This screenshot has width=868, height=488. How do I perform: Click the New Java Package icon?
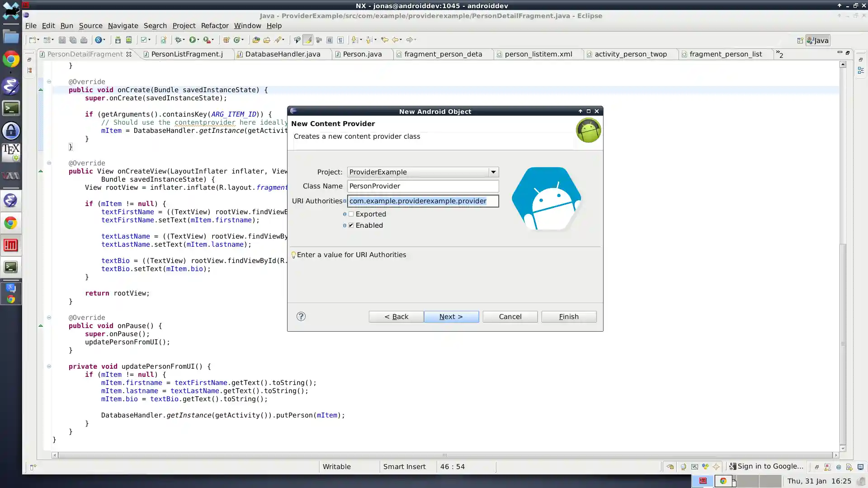click(226, 40)
